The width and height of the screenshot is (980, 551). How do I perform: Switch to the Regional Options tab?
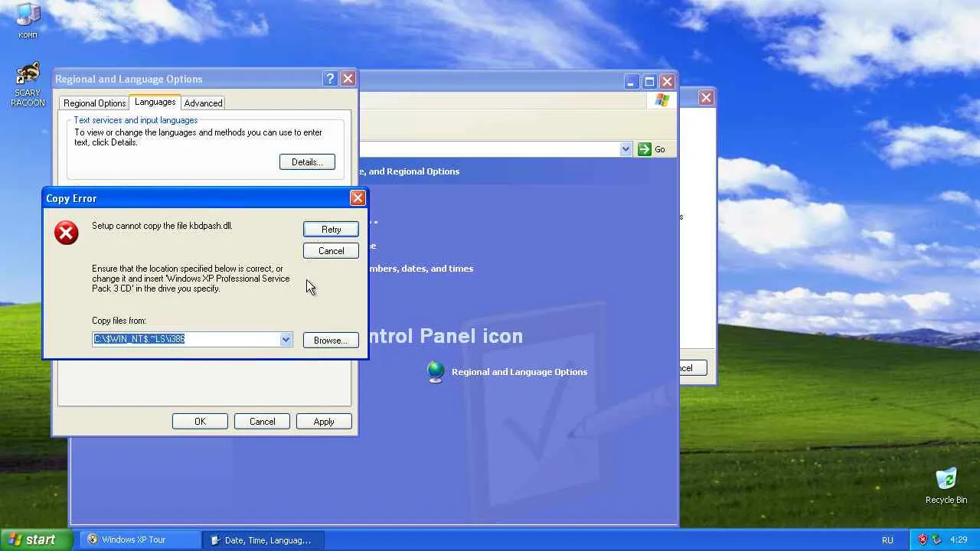[x=94, y=103]
